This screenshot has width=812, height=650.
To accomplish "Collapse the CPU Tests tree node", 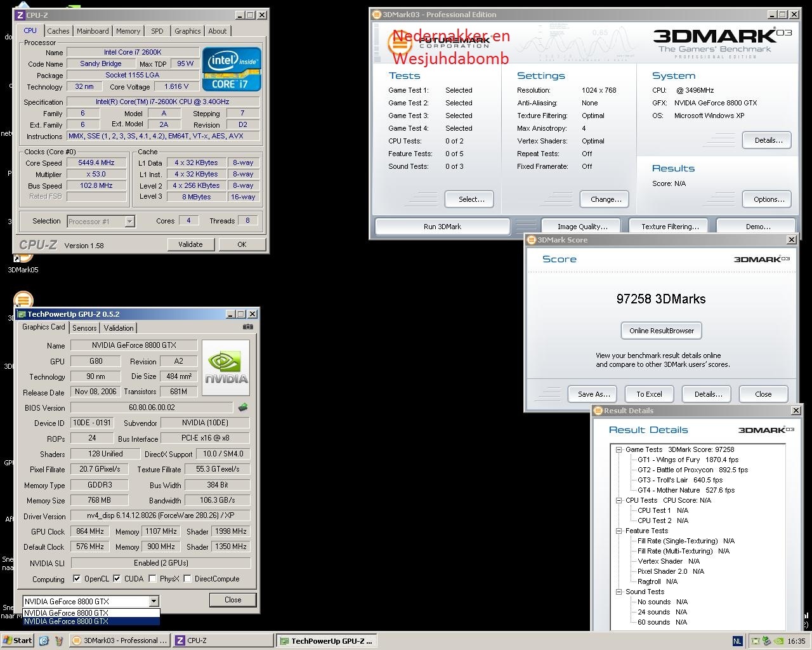I will coord(619,500).
